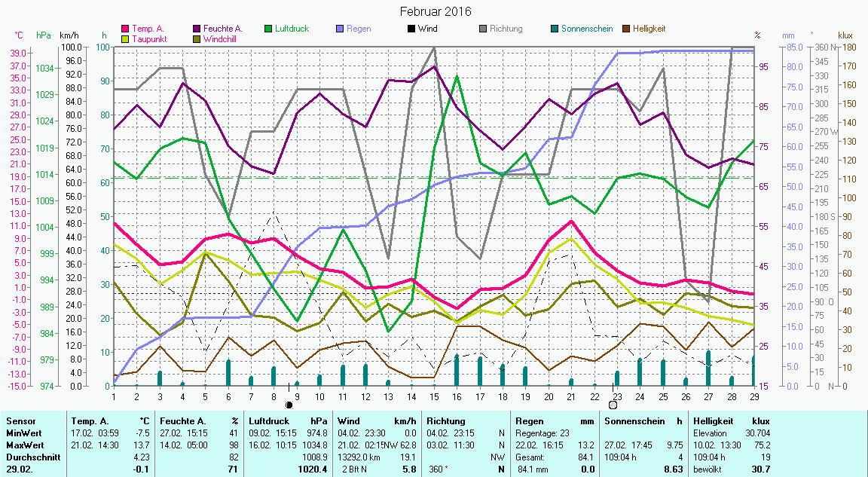Click the yellow Taupunkt legend swatch

(x=126, y=38)
